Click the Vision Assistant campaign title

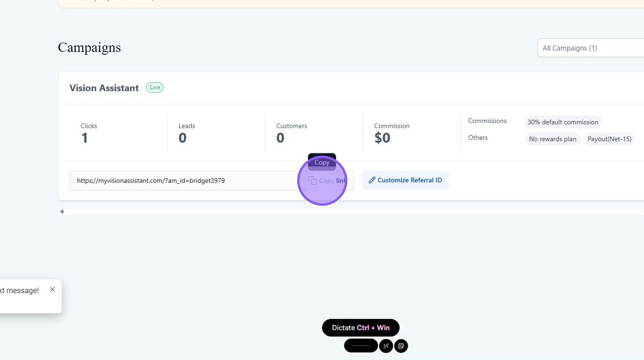(104, 88)
